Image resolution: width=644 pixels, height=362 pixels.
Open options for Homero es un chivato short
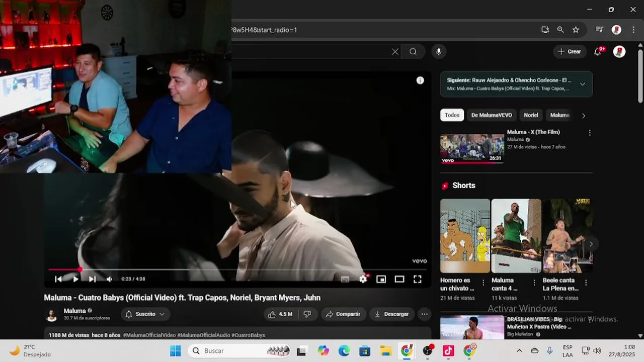coord(484,283)
